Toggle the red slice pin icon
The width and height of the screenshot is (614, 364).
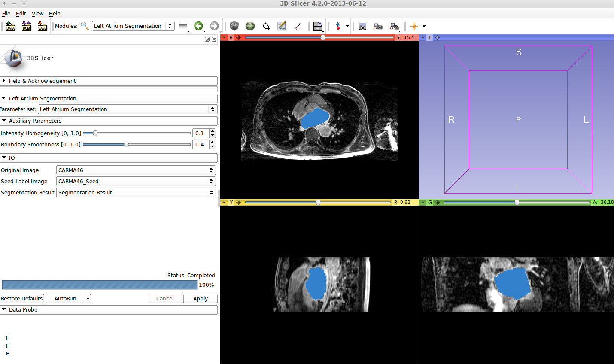pyautogui.click(x=224, y=38)
